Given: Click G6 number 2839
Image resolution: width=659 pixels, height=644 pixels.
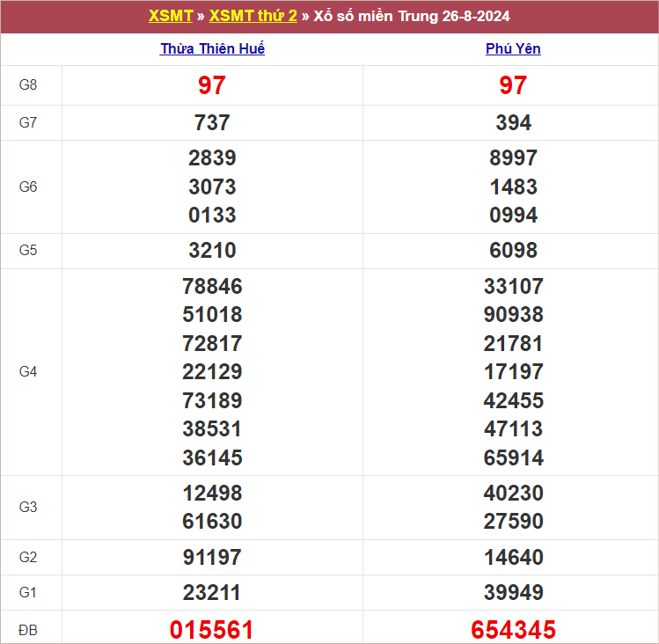Looking at the screenshot, I should point(212,158).
